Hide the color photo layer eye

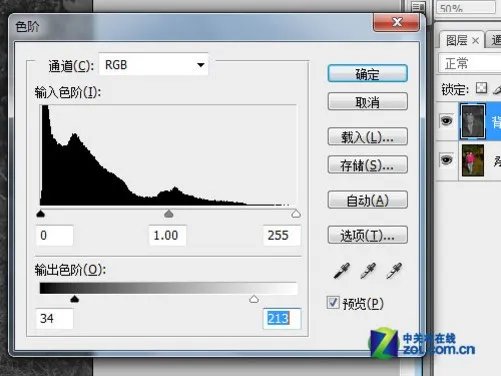click(446, 160)
